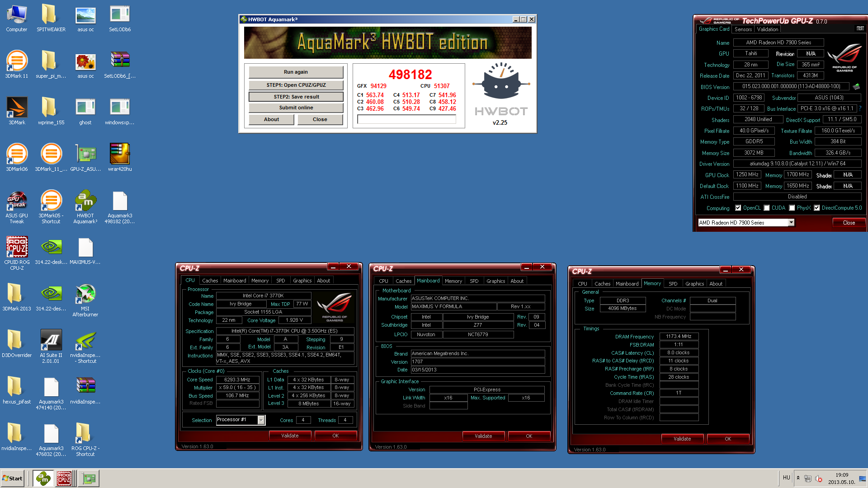Click Run again in Aquamark
This screenshot has height=488, width=868.
(296, 72)
